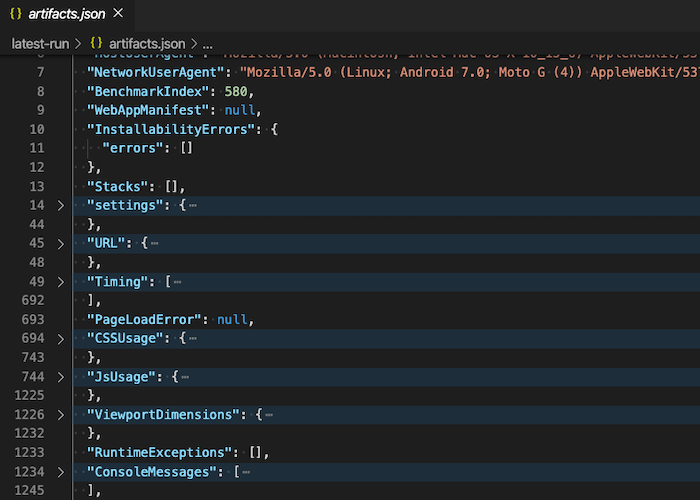Image resolution: width=700 pixels, height=500 pixels.
Task: Expand the folded "URL" object
Action: 61,244
